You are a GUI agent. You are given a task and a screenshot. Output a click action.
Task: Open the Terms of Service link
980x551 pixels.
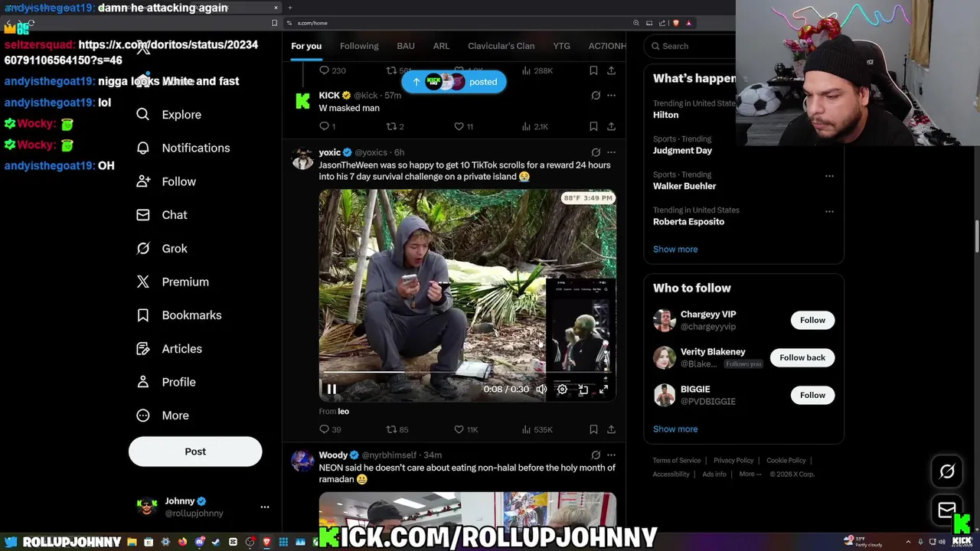[x=677, y=461]
